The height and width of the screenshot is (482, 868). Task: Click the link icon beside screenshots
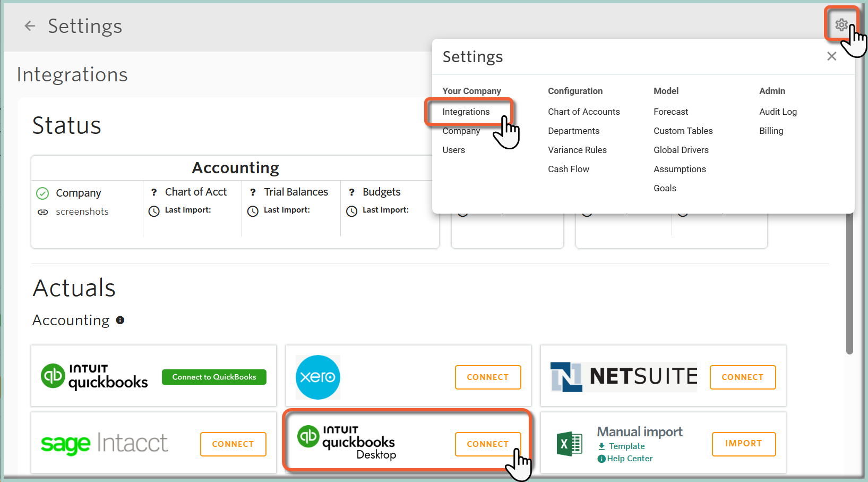(x=43, y=212)
